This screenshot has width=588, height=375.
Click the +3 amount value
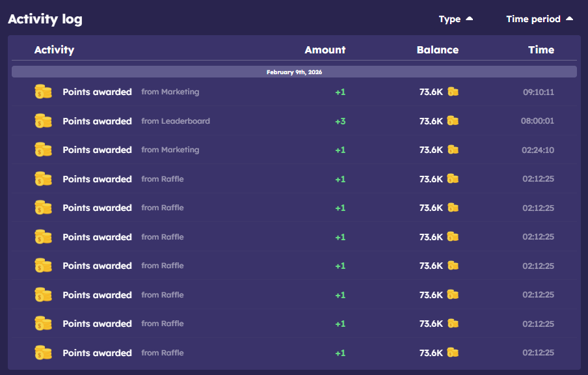340,121
